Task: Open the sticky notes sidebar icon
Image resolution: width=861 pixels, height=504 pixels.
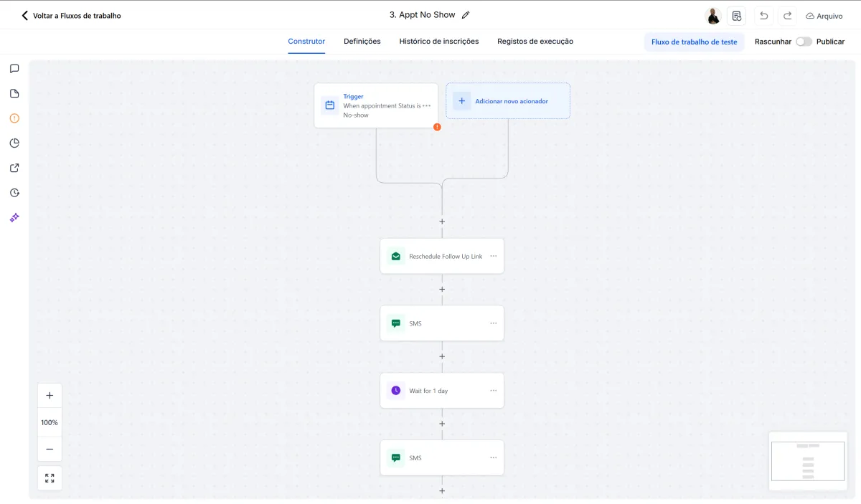Action: [x=14, y=93]
